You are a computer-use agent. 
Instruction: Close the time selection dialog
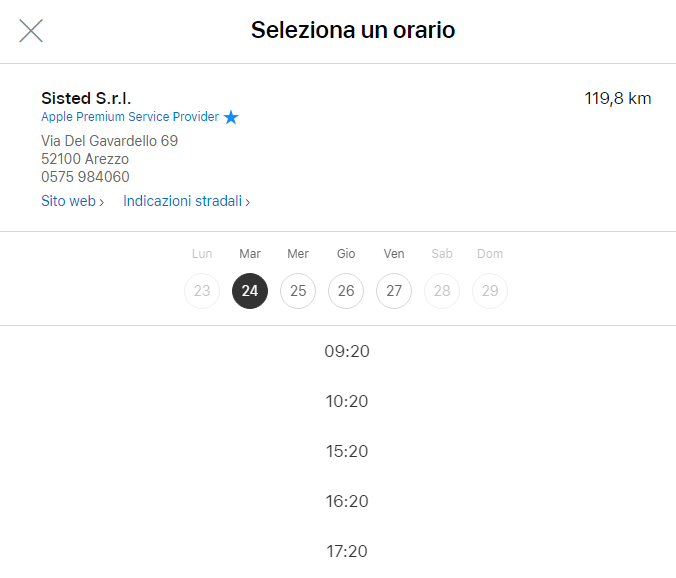31,31
